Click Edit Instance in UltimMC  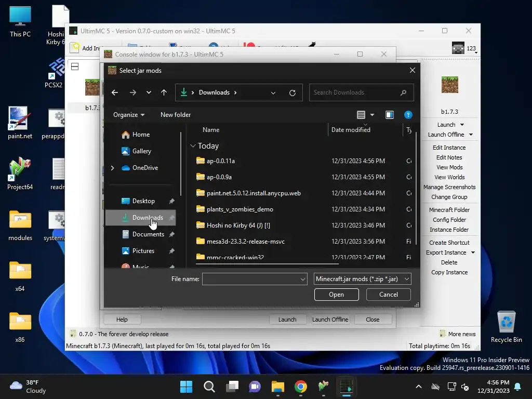pos(449,148)
